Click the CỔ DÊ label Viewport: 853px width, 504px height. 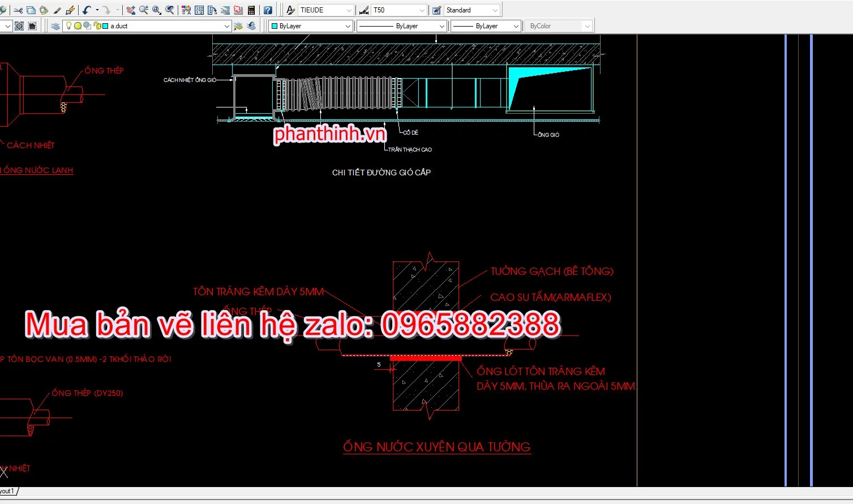[x=411, y=132]
